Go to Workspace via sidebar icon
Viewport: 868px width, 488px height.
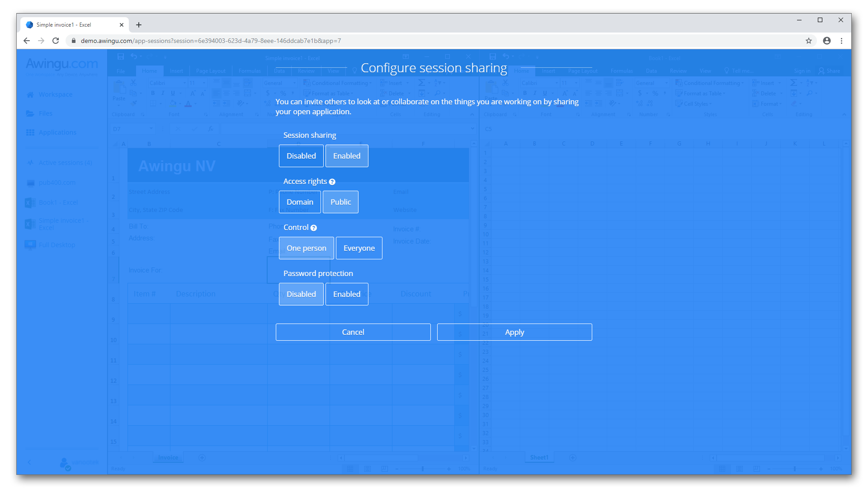[x=55, y=94]
